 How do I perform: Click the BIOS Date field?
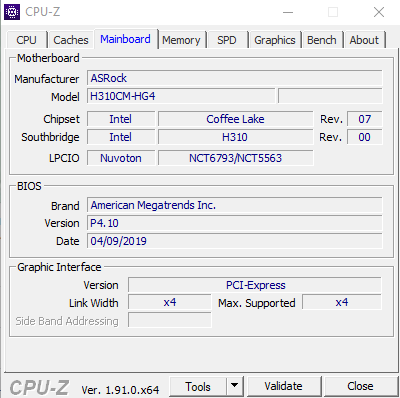pos(235,241)
